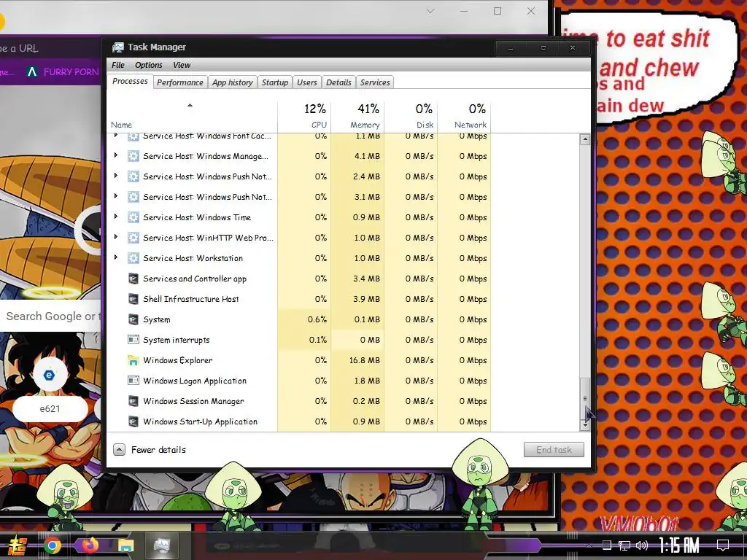The height and width of the screenshot is (560, 747).
Task: Switch to the Services tab
Action: (375, 82)
